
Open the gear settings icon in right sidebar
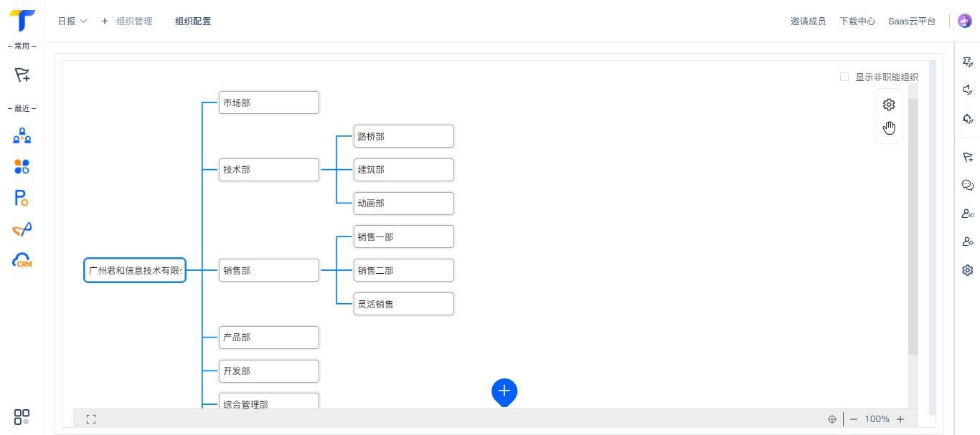click(x=967, y=270)
